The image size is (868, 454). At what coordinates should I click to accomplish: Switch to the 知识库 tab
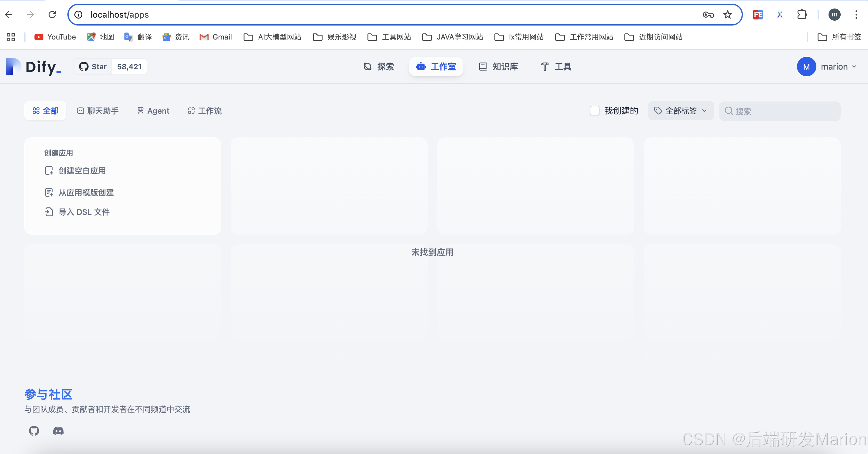click(498, 67)
